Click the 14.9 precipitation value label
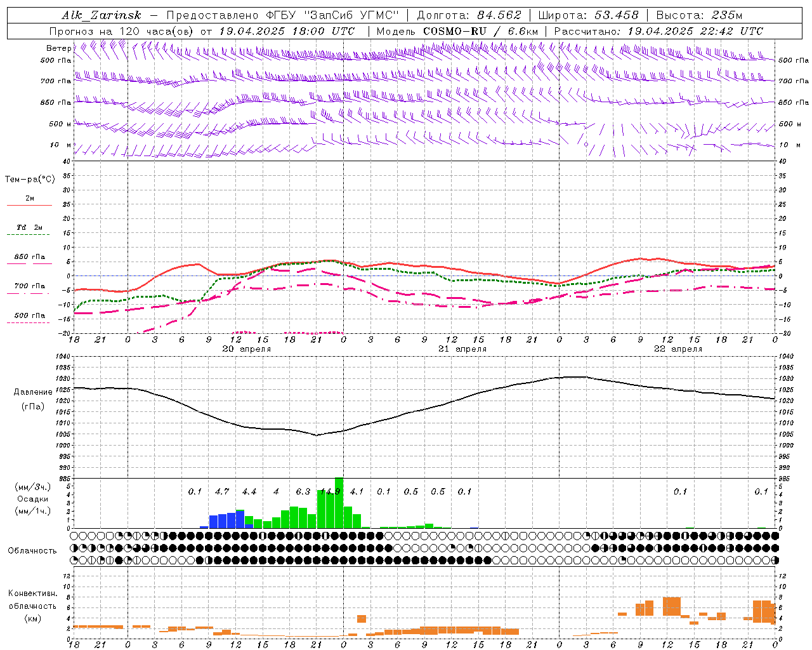The image size is (812, 650). point(331,491)
